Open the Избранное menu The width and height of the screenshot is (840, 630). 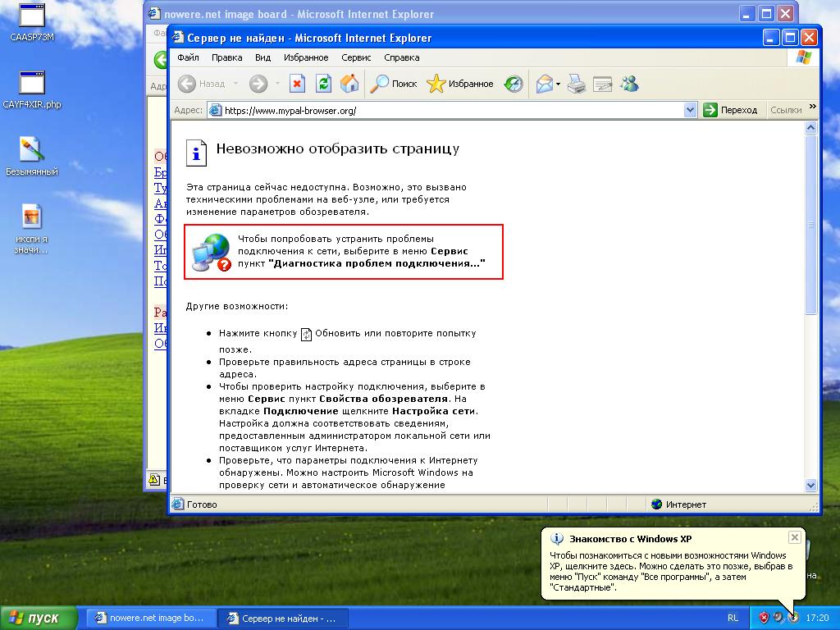coord(306,57)
